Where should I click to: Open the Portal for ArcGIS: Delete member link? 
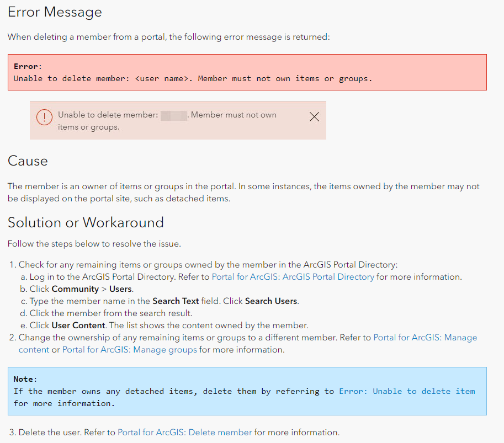point(185,433)
